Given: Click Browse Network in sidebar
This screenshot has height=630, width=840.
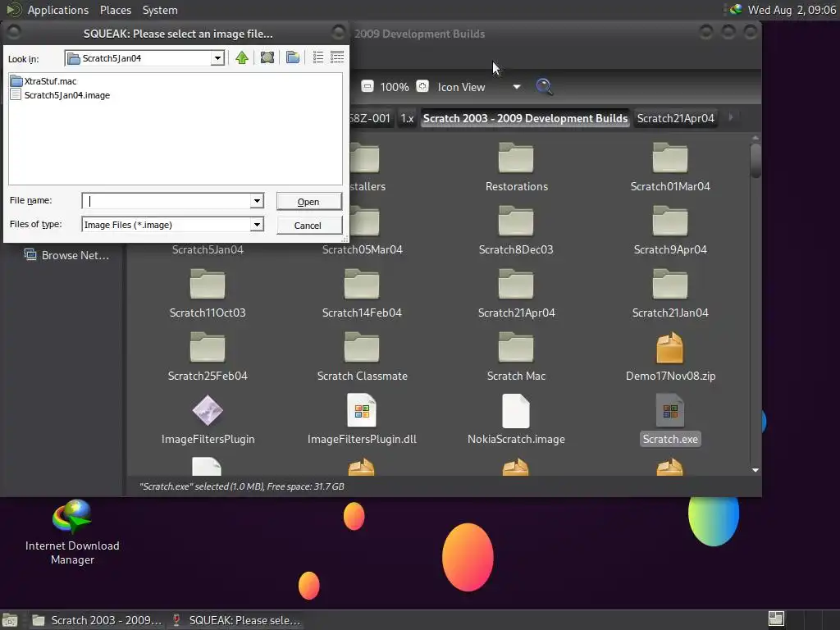Looking at the screenshot, I should (x=67, y=255).
